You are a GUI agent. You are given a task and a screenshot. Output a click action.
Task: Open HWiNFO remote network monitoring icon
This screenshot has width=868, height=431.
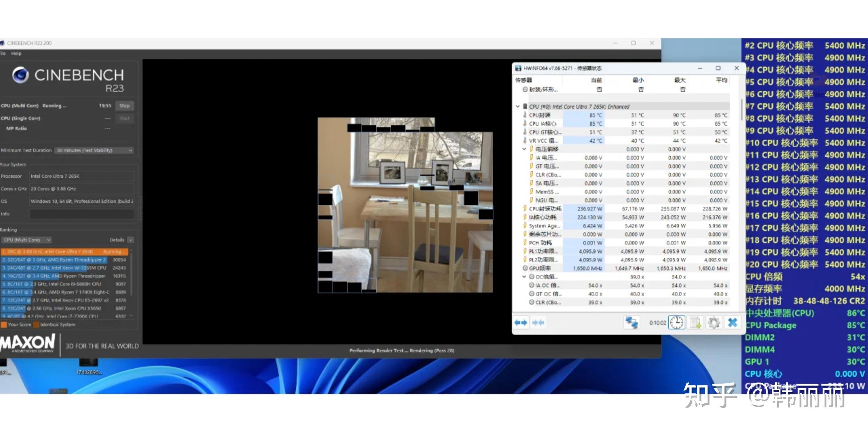tap(631, 322)
